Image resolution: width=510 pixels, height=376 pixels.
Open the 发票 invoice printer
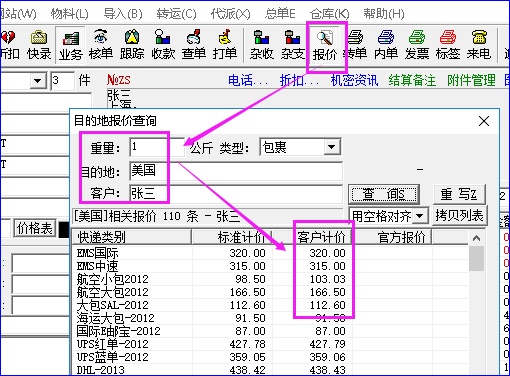click(417, 45)
